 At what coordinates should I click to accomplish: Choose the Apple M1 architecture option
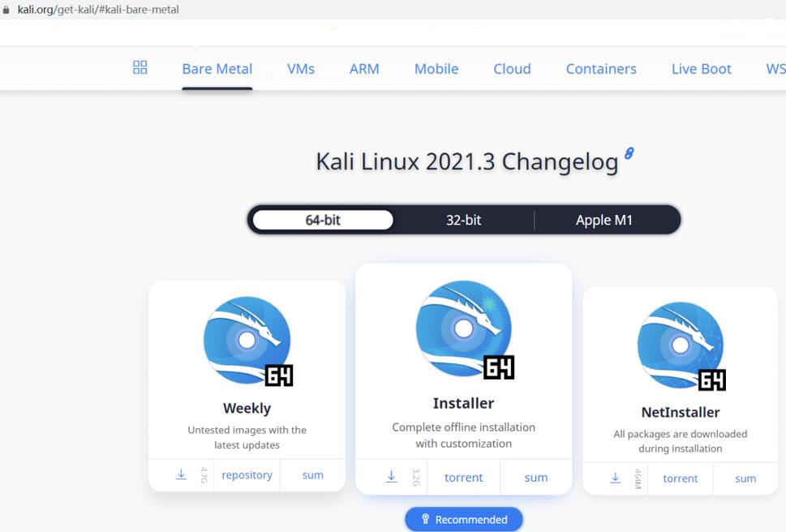click(604, 220)
